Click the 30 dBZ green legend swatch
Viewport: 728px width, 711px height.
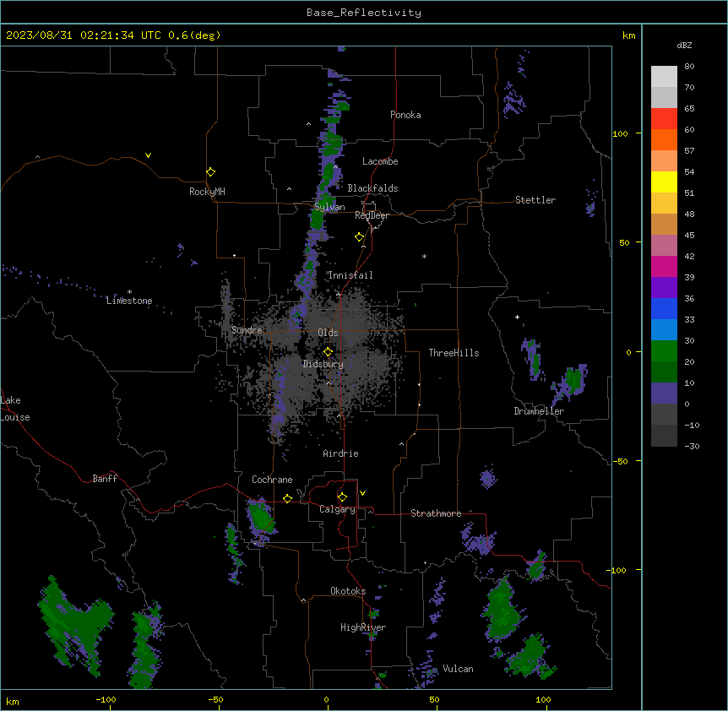(664, 351)
